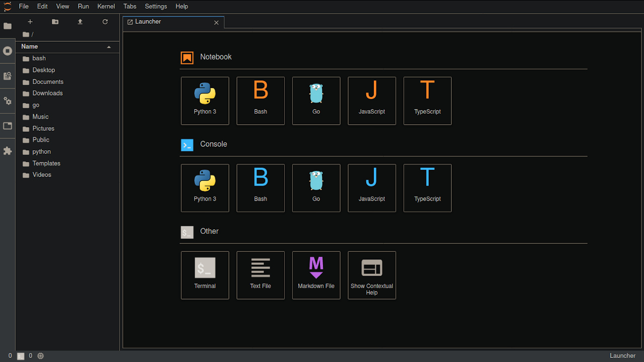Open a new Terminal

[x=205, y=275]
